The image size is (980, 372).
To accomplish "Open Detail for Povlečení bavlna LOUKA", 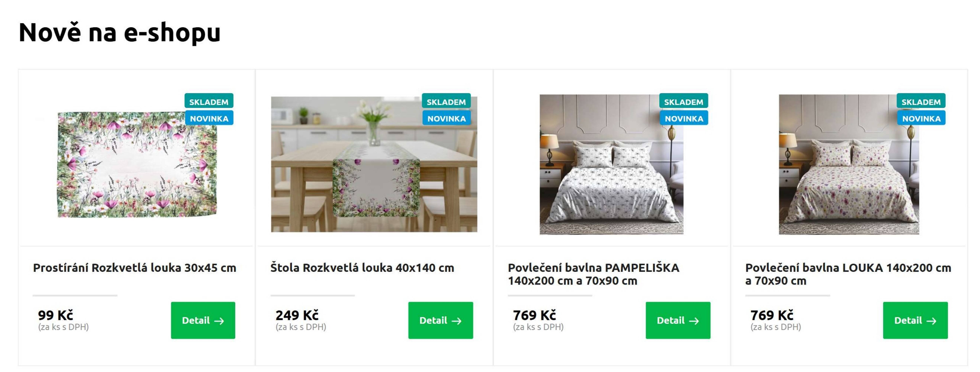I will pyautogui.click(x=915, y=320).
